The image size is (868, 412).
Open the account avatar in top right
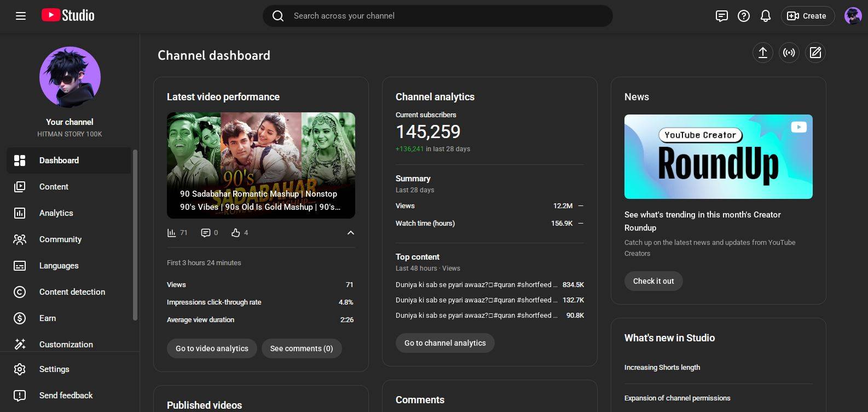(x=853, y=16)
